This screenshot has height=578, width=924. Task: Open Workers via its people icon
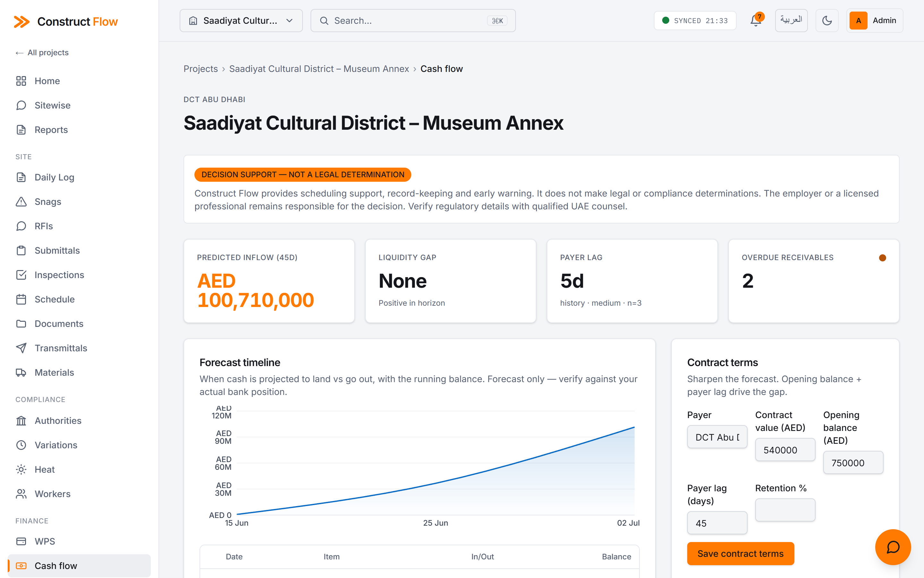click(x=21, y=494)
